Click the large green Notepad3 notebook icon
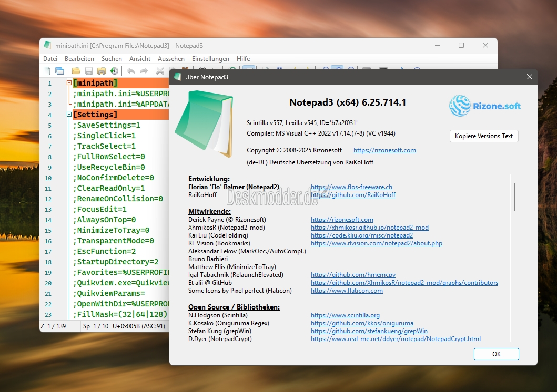This screenshot has width=557, height=392. pyautogui.click(x=204, y=123)
